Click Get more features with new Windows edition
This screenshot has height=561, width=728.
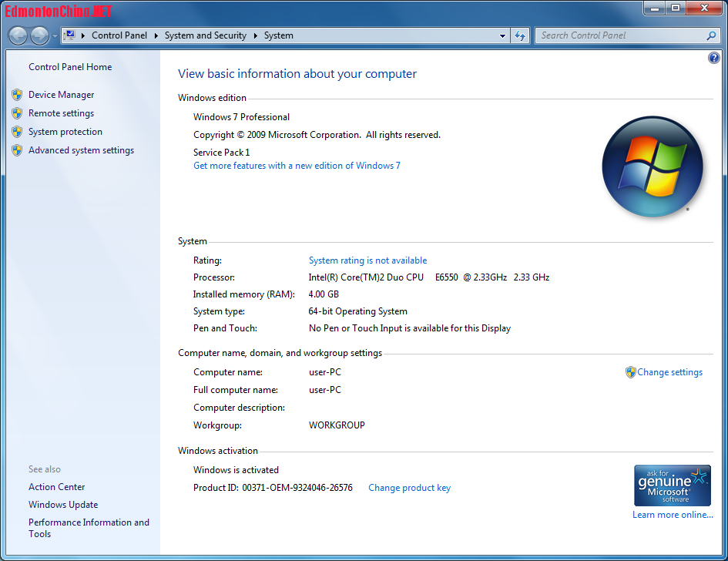pyautogui.click(x=297, y=165)
